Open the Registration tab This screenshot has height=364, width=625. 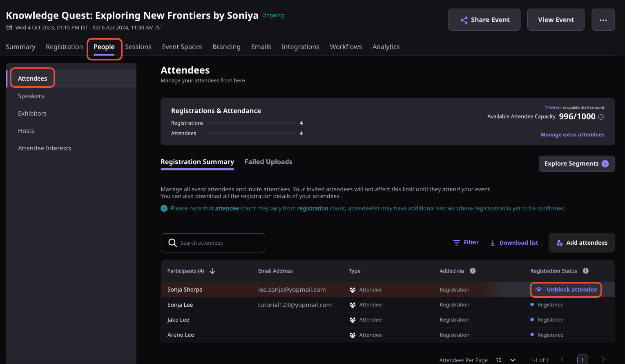tap(64, 47)
